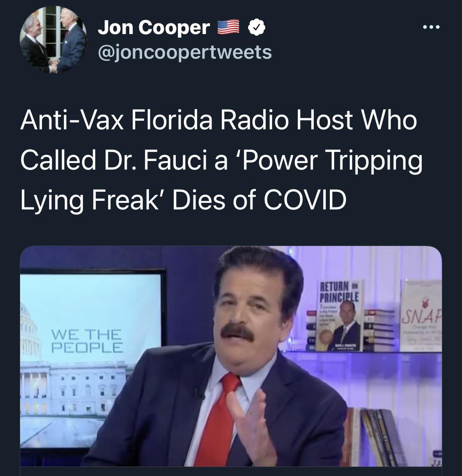Click the 'SNAP' book on the shelf

coord(421,316)
